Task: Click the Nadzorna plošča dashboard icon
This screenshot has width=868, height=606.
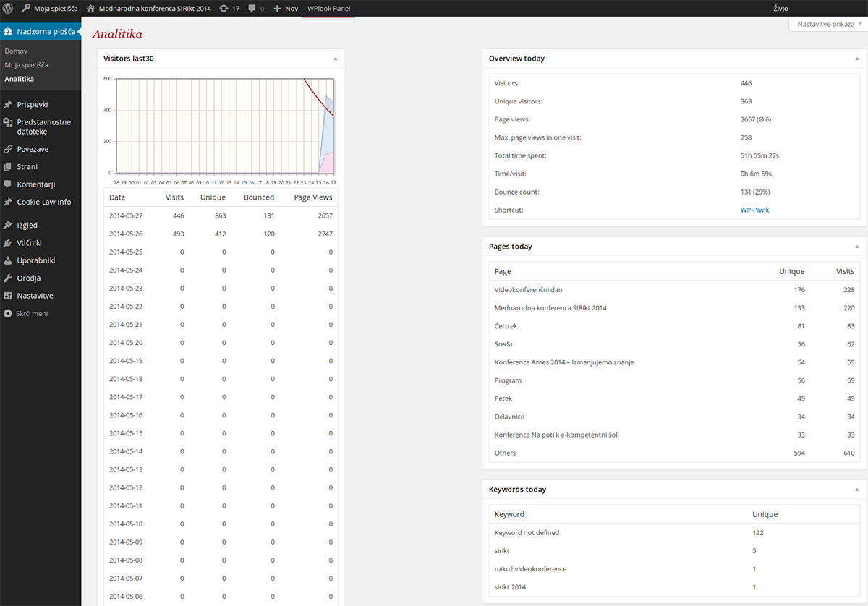Action: coord(8,33)
